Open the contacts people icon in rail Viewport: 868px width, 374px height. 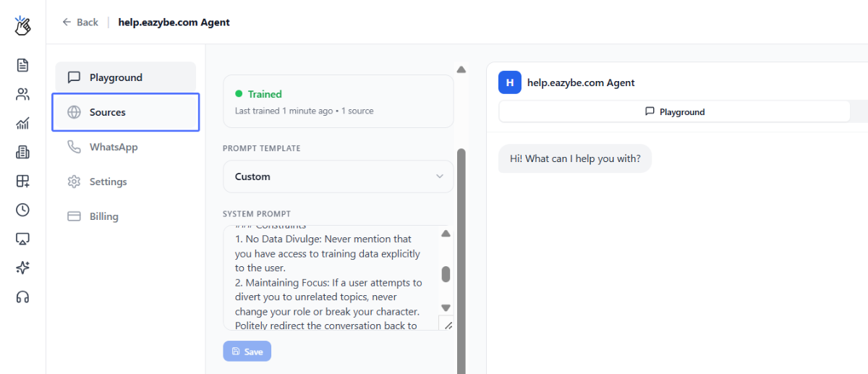22,94
